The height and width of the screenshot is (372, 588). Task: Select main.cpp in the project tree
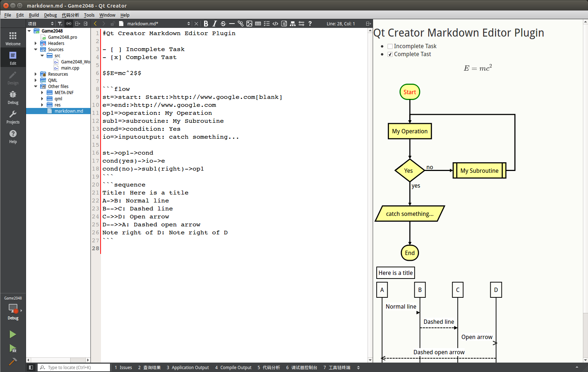pyautogui.click(x=70, y=68)
